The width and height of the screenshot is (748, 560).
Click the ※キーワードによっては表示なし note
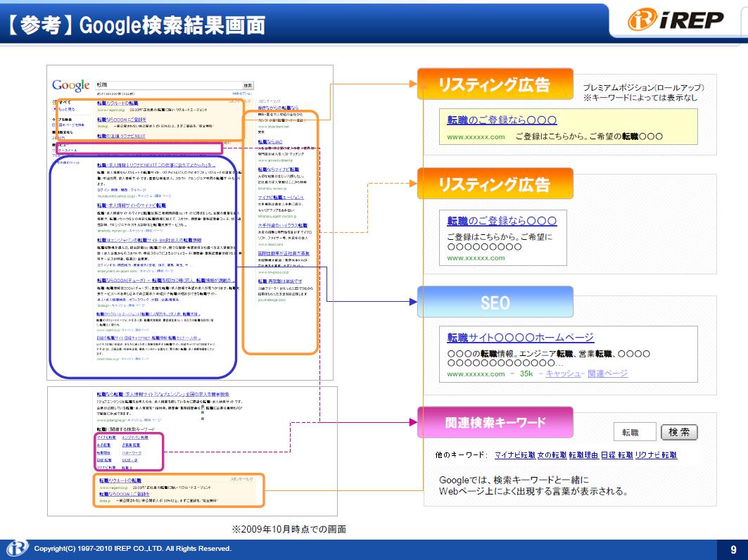coord(640,98)
